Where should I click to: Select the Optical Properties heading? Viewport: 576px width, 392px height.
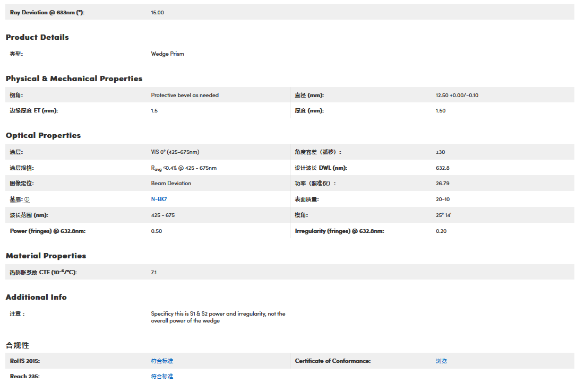43,135
